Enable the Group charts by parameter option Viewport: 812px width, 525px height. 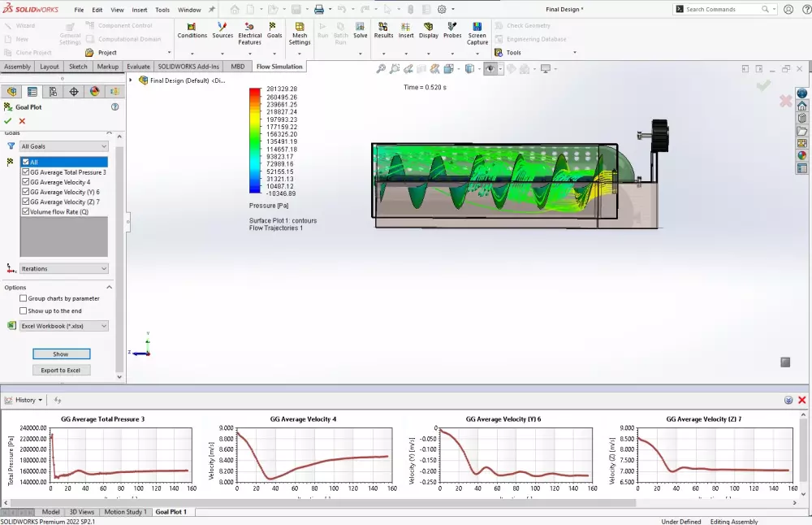click(x=24, y=297)
